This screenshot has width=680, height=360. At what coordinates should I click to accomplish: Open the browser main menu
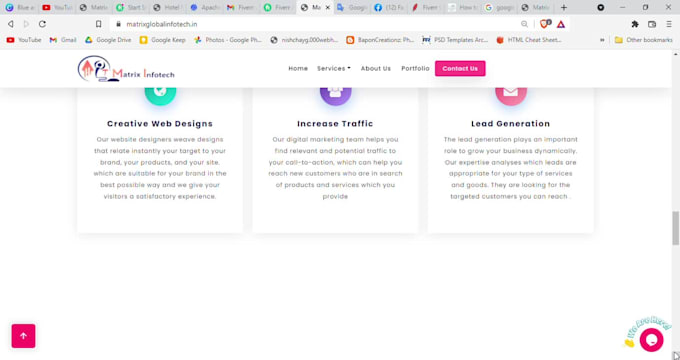669,24
